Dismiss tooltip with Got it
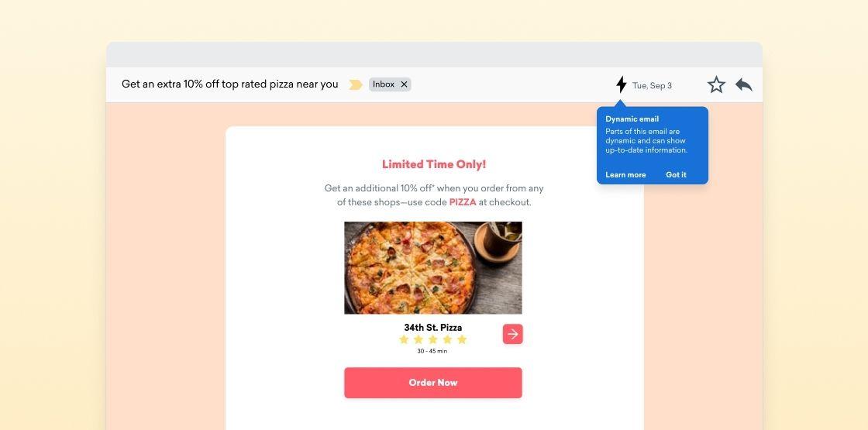The height and width of the screenshot is (430, 868). (676, 175)
